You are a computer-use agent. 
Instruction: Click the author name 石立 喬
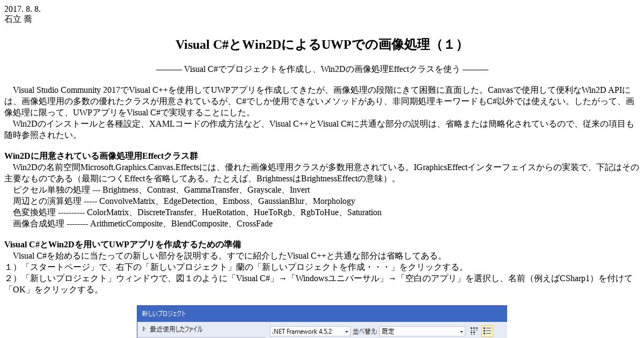click(18, 19)
